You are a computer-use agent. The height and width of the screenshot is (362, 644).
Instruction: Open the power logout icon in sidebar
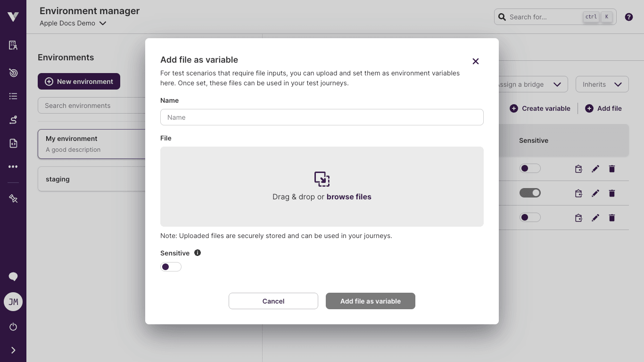pos(13,327)
